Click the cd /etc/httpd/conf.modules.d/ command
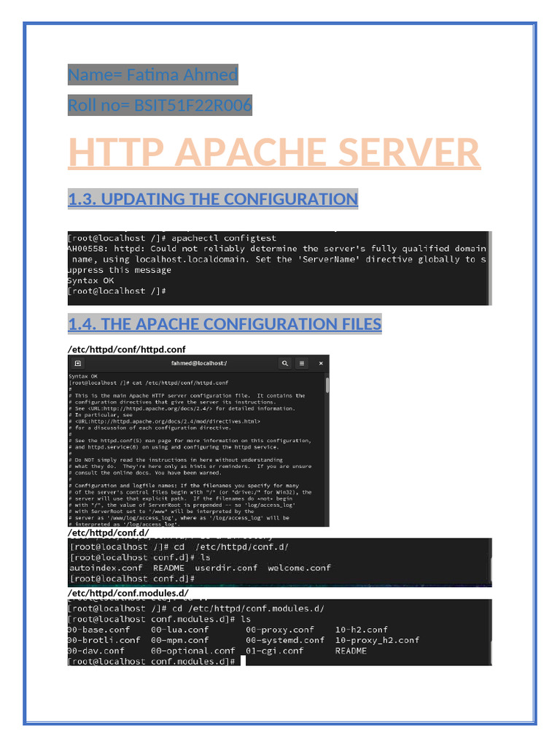 248,608
